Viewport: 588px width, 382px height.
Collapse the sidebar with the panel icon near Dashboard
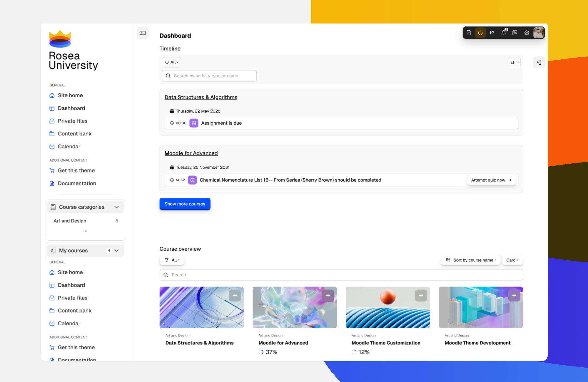[x=143, y=33]
